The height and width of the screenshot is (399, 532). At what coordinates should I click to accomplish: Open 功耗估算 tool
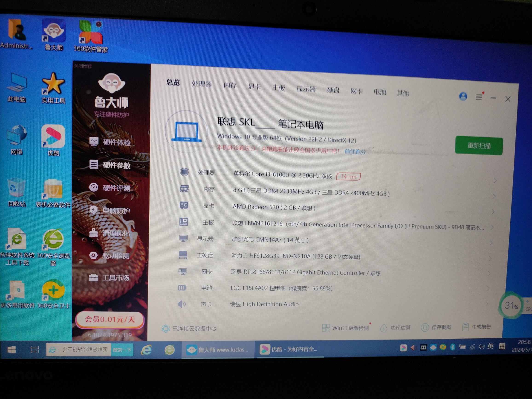click(x=396, y=328)
